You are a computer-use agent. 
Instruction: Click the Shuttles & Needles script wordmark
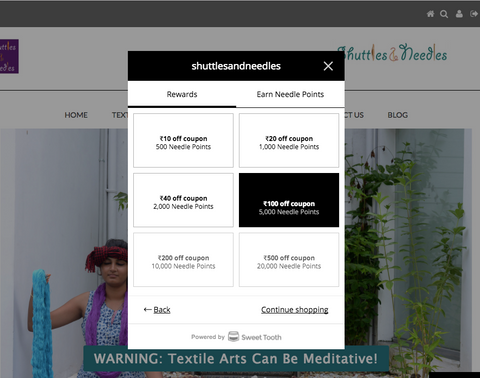point(392,53)
